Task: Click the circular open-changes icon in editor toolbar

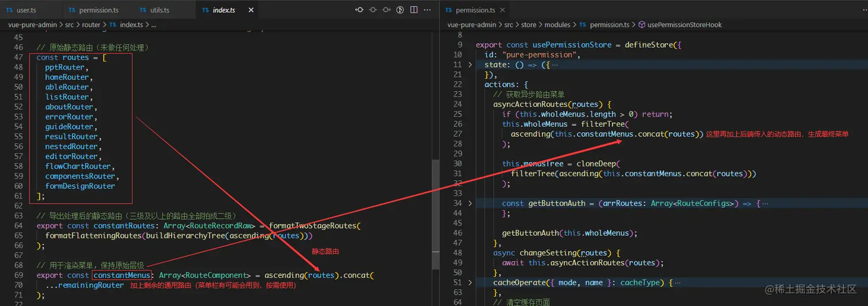Action: pyautogui.click(x=400, y=10)
